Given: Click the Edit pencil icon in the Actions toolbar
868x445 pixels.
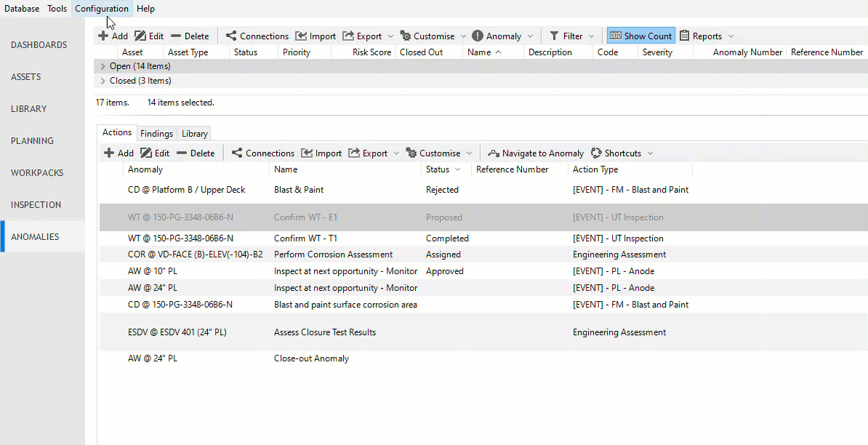Looking at the screenshot, I should pos(146,153).
